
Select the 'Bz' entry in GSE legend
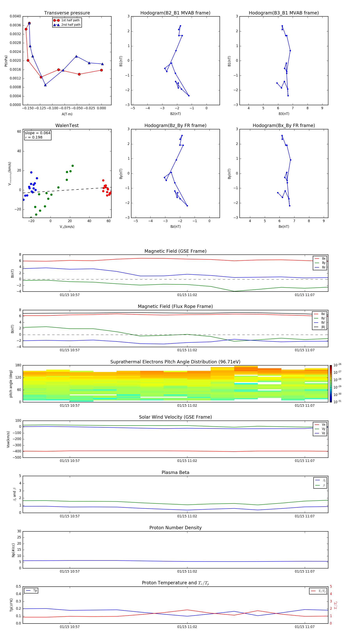pyautogui.click(x=320, y=267)
